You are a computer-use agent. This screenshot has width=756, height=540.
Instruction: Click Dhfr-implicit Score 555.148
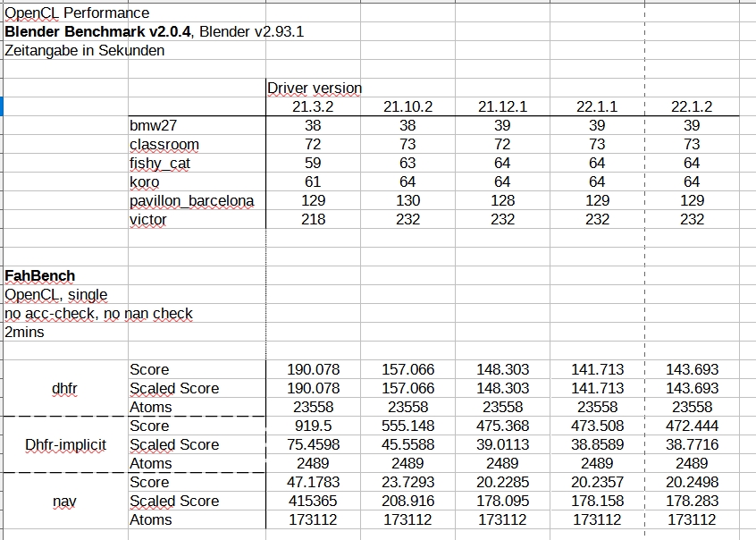pyautogui.click(x=407, y=426)
